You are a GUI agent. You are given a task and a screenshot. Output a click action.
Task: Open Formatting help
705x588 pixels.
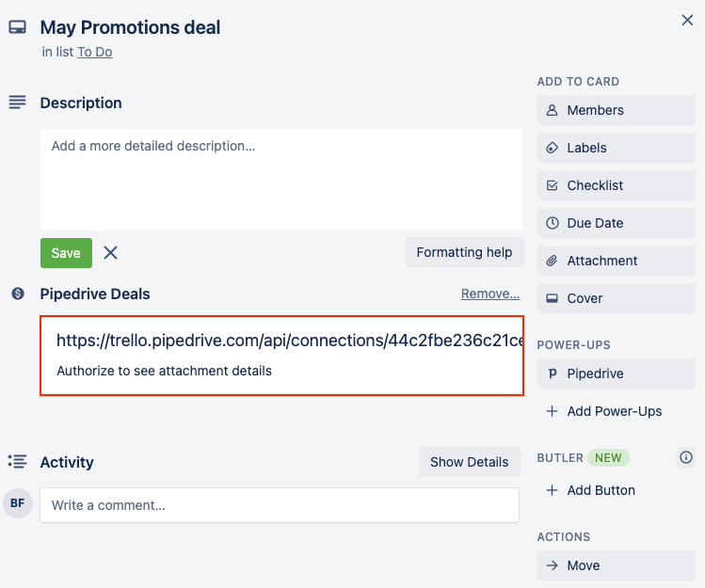coord(464,252)
